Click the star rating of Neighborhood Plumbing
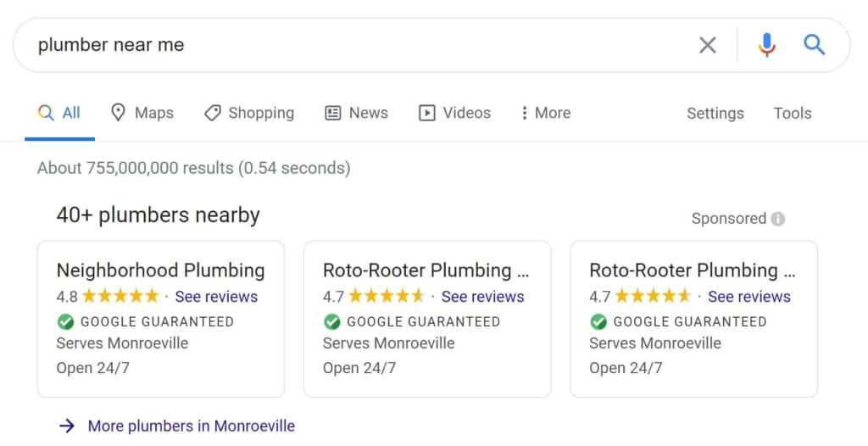868x446 pixels. 120,297
